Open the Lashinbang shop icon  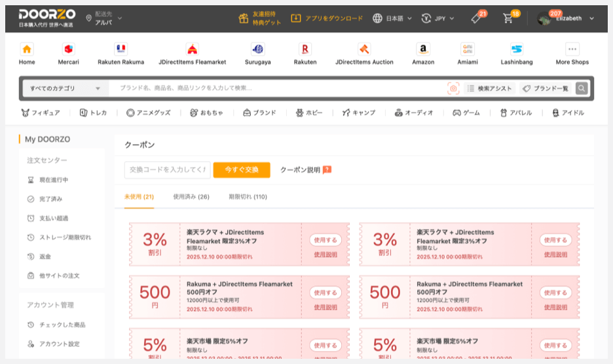pyautogui.click(x=517, y=49)
